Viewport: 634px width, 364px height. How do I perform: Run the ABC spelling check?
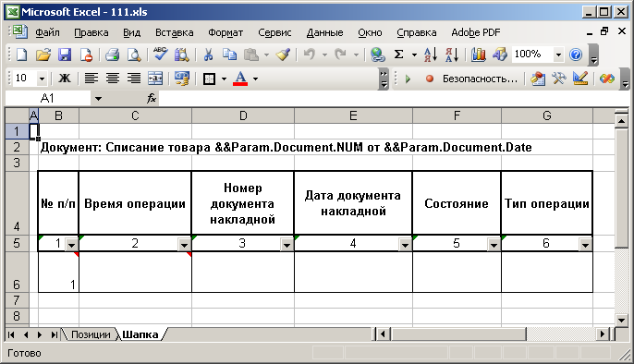(160, 55)
